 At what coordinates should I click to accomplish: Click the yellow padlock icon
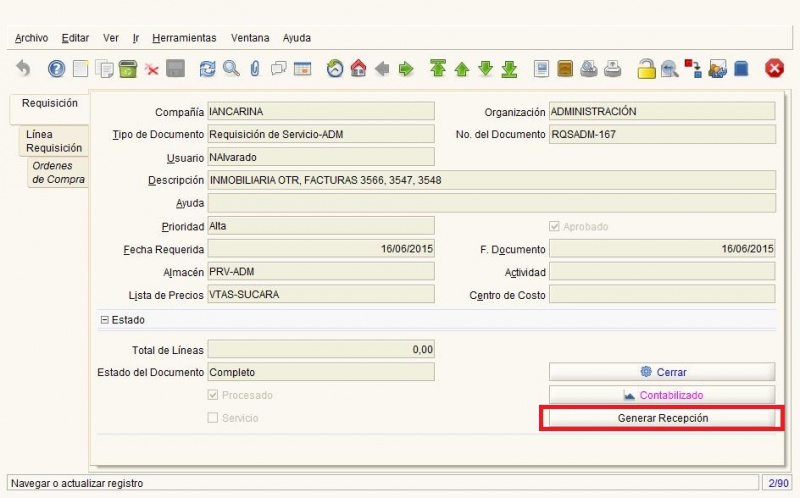(646, 69)
